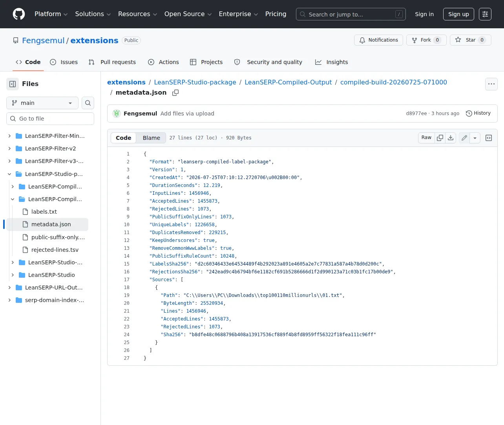504x425 pixels.
Task: Open the Raw file view
Action: [x=426, y=137]
